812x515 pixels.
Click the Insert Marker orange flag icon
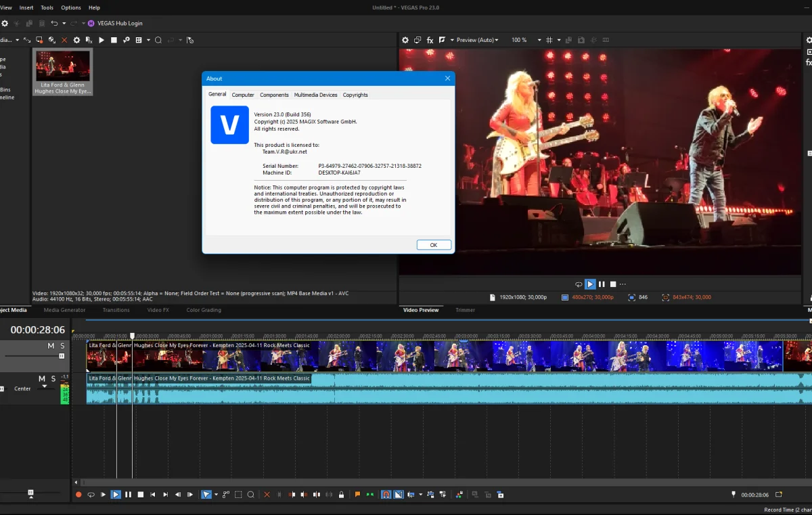pyautogui.click(x=357, y=495)
